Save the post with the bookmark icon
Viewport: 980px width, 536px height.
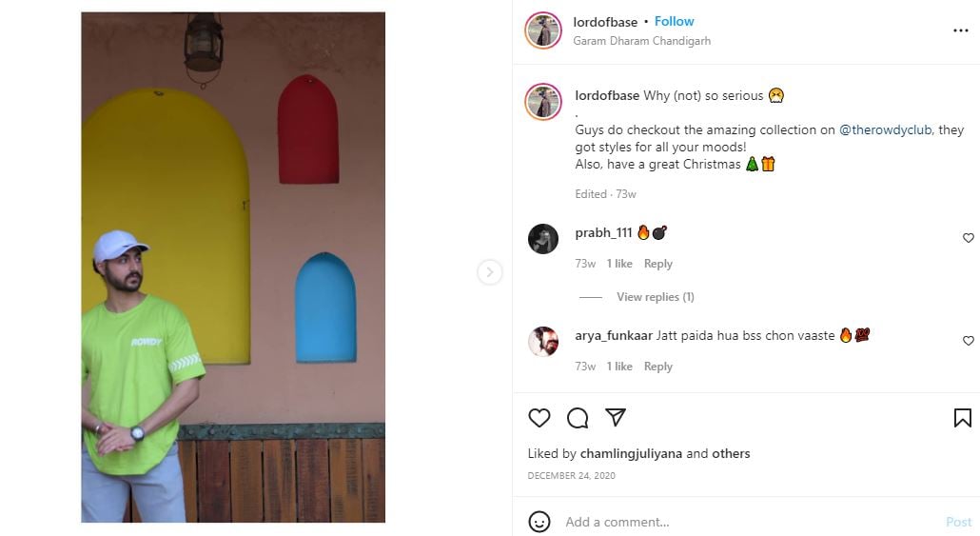(962, 418)
